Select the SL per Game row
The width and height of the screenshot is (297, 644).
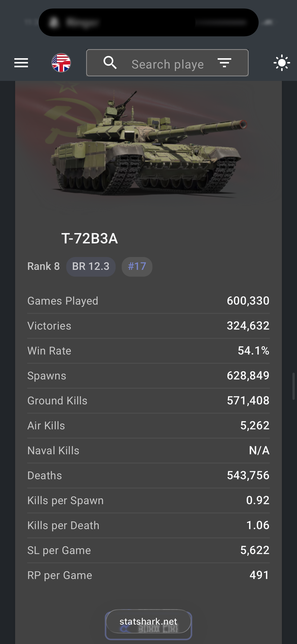pyautogui.click(x=148, y=550)
